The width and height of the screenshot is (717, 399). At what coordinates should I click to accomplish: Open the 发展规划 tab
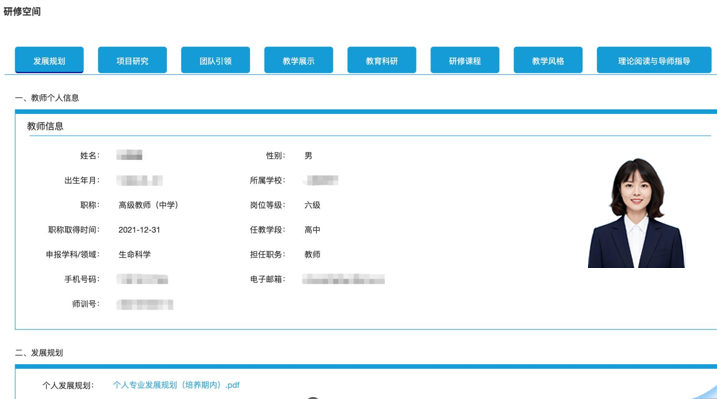pyautogui.click(x=49, y=60)
